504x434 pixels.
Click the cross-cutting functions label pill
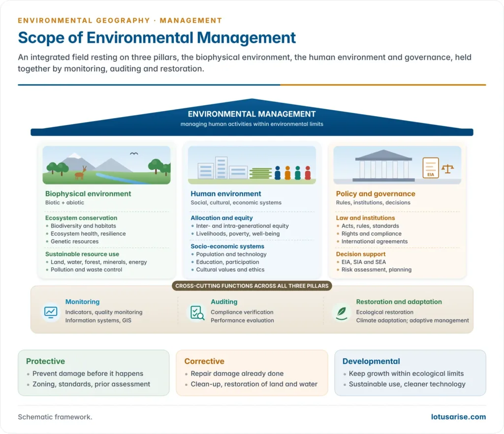[x=252, y=286]
